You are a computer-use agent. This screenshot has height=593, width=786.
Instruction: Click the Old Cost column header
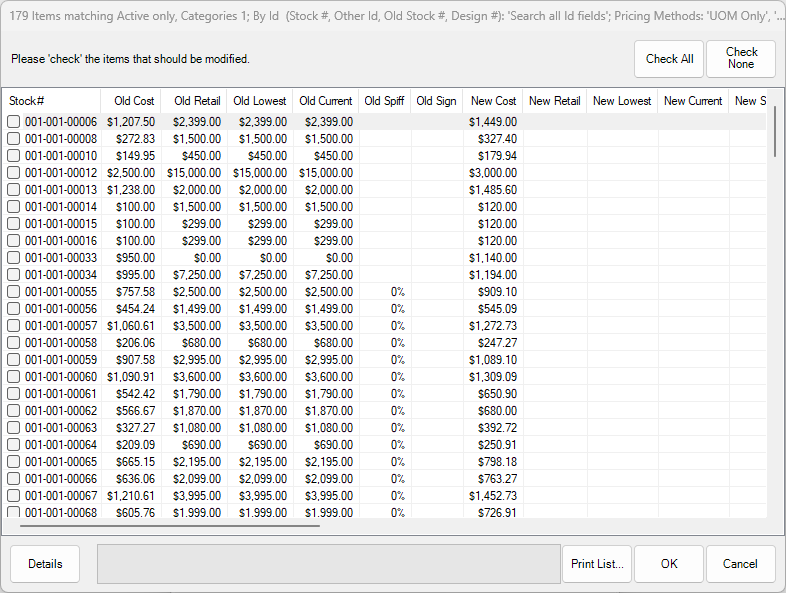(133, 101)
